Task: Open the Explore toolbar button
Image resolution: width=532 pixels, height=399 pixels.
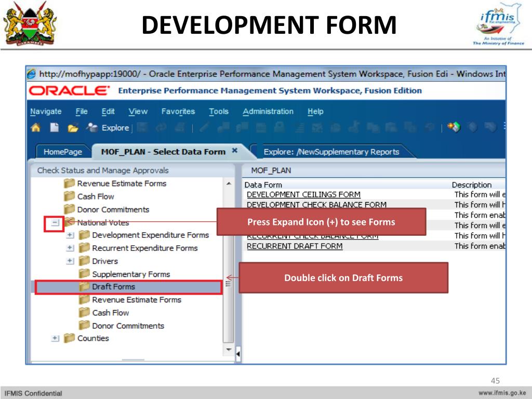Action: [x=108, y=128]
